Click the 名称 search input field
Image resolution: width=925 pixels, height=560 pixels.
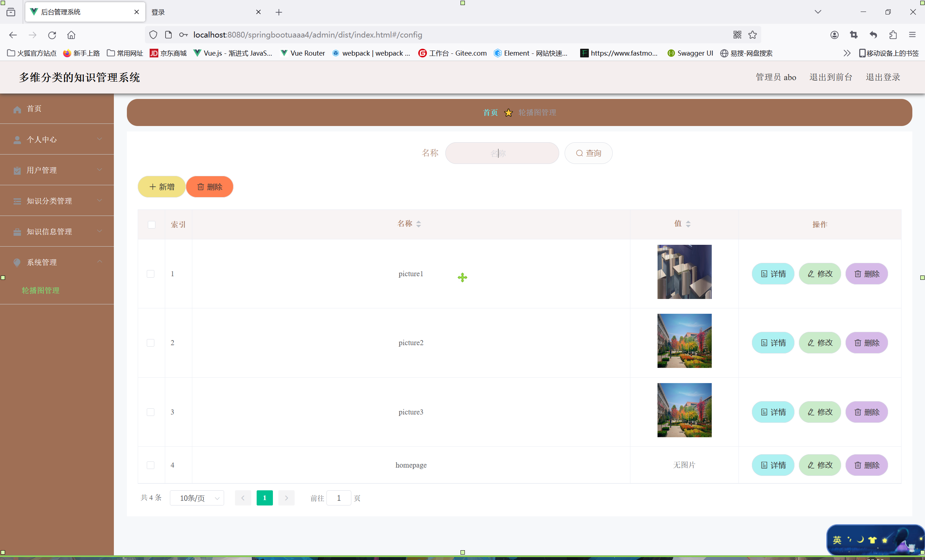point(502,153)
